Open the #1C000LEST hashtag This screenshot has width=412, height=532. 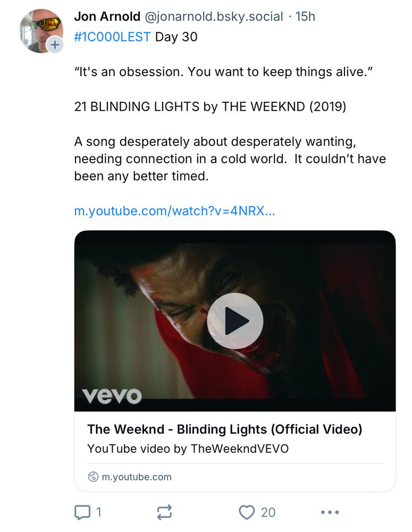(112, 38)
